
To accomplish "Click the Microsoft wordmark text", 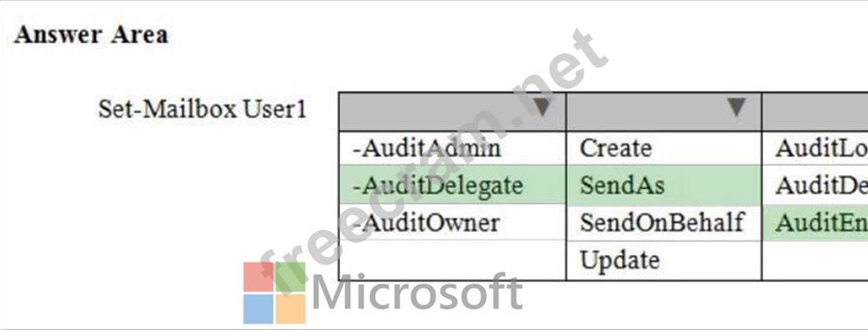I will click(x=417, y=293).
